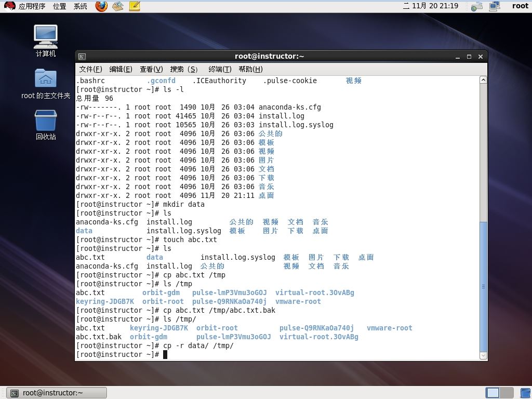The width and height of the screenshot is (532, 399).
Task: Click vmware-root in the last /tmp listing
Action: 390,328
